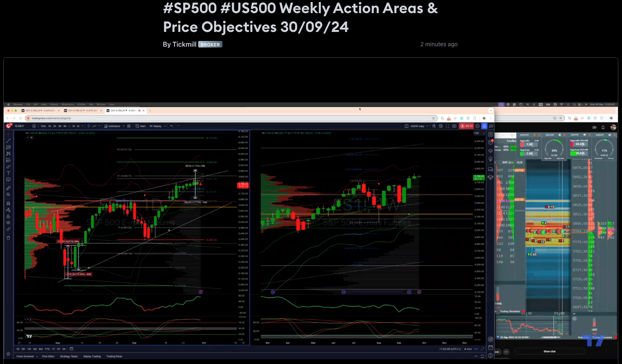Open the Pine Editor tab

click(48, 356)
